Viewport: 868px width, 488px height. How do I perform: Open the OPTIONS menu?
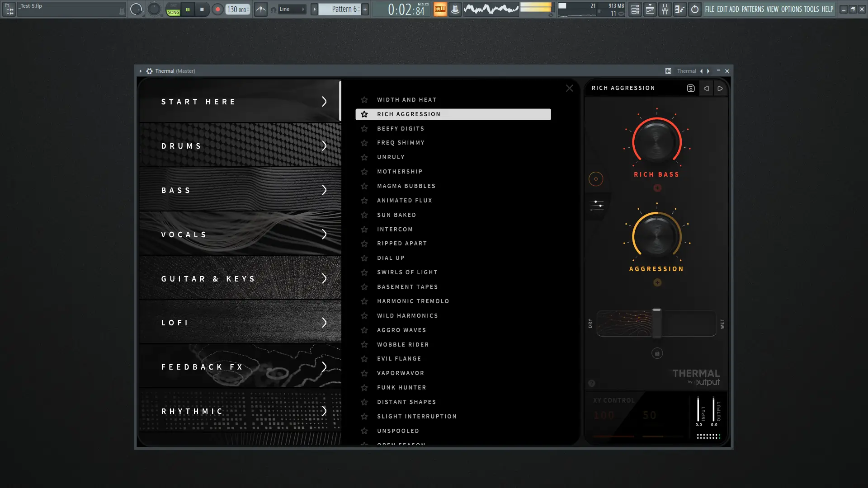click(x=791, y=9)
